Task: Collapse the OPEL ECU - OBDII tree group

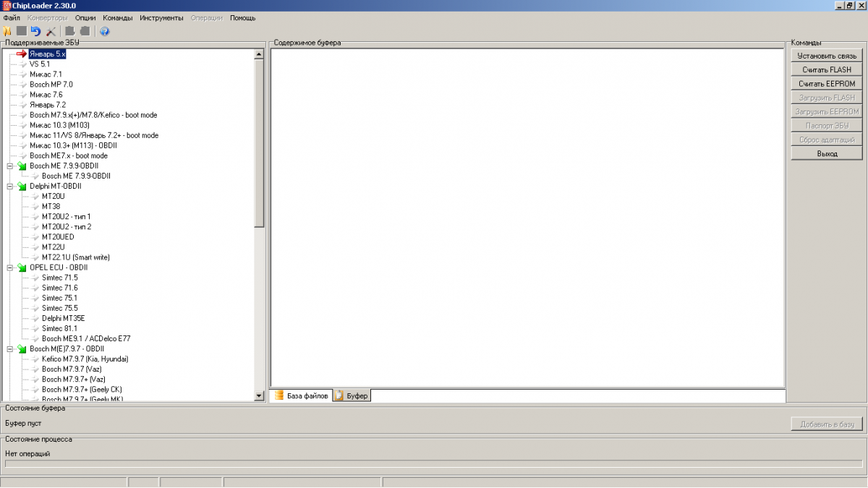Action: pos(10,267)
